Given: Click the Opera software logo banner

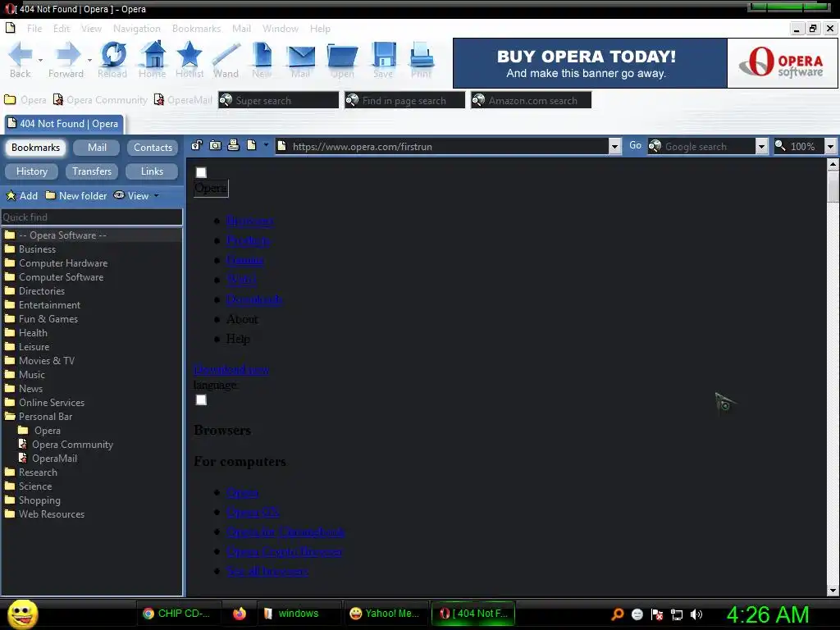Looking at the screenshot, I should (782, 63).
